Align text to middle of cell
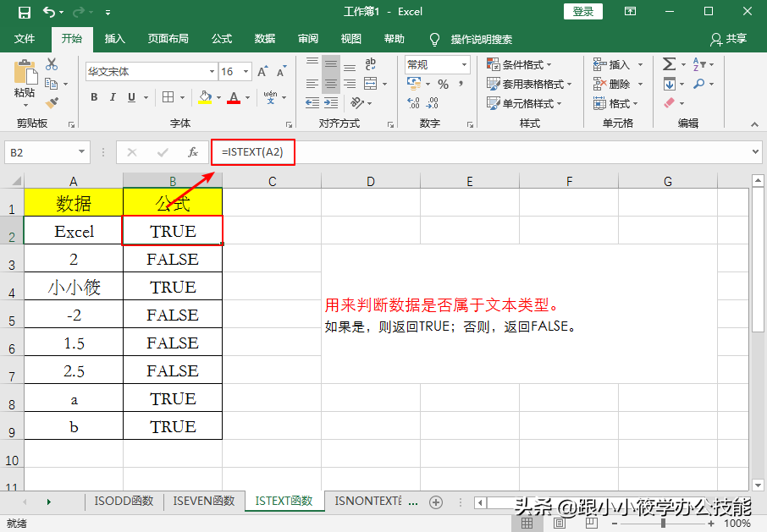Viewport: 767px width, 532px height. (331, 64)
